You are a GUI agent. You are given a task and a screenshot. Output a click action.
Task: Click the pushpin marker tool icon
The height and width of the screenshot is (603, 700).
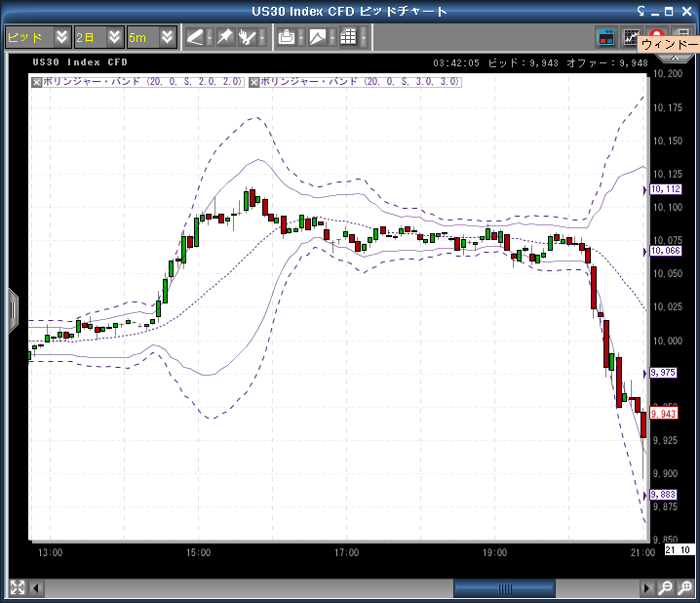[x=224, y=37]
